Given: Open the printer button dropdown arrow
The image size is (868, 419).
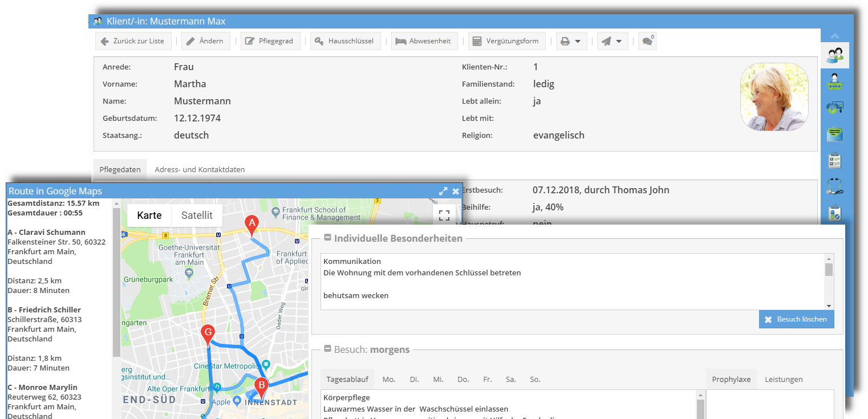Looking at the screenshot, I should click(x=578, y=41).
